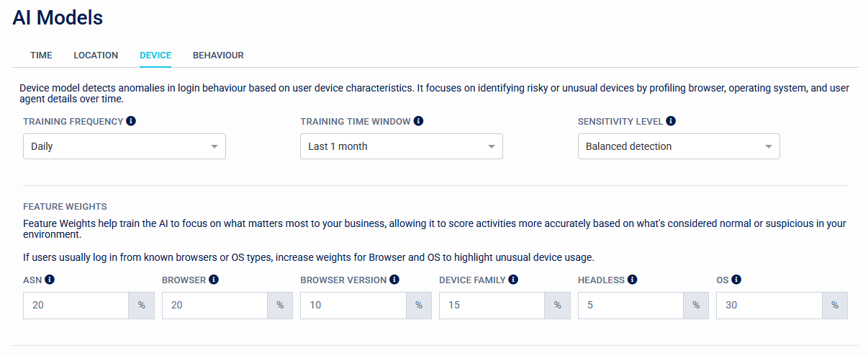Screen dimensions: 868x356
Task: Click the info icon beside Training Frequency
Action: [x=131, y=121]
